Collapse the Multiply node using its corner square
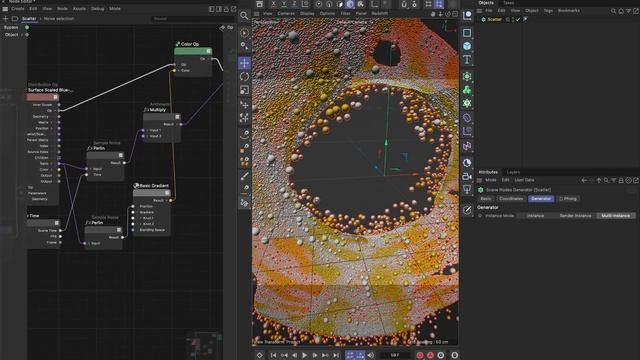 point(177,117)
